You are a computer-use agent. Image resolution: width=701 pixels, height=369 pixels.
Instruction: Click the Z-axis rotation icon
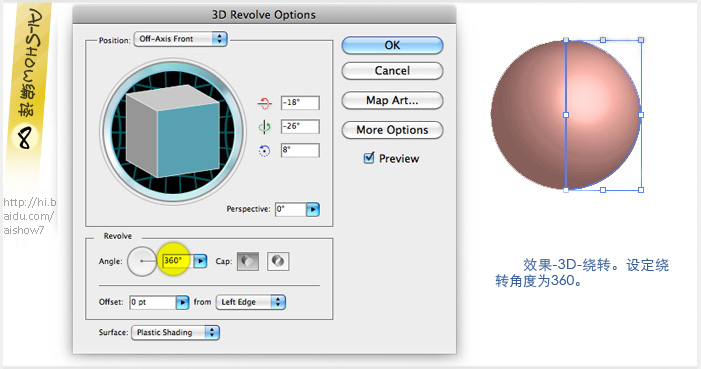click(264, 151)
